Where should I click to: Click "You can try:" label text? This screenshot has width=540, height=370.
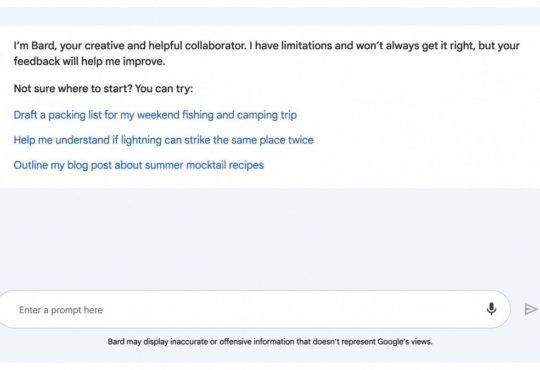[x=164, y=89]
